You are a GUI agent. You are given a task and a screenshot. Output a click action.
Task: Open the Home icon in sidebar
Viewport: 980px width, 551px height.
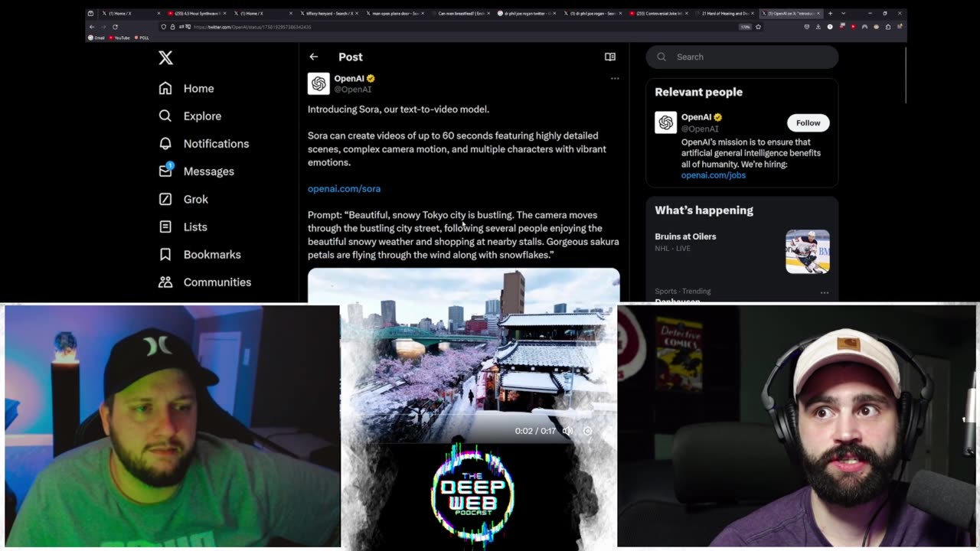(x=165, y=88)
